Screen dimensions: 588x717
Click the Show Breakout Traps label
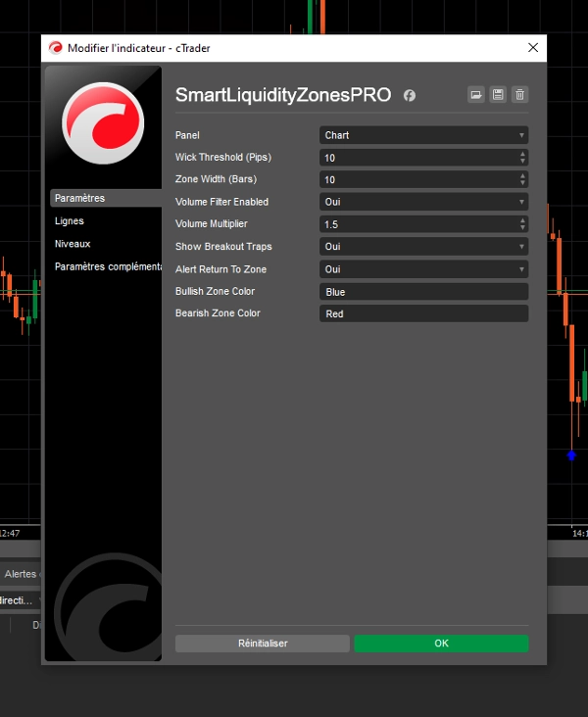(223, 247)
